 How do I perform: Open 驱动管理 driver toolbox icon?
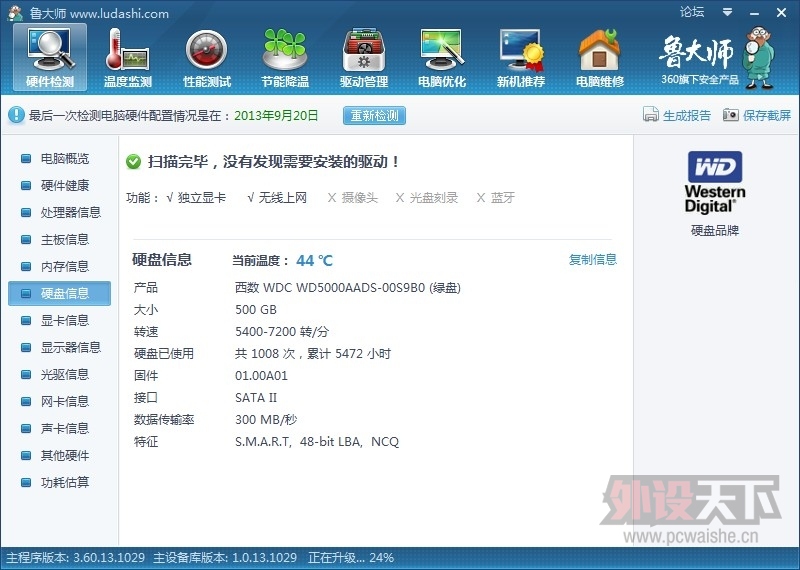click(364, 58)
